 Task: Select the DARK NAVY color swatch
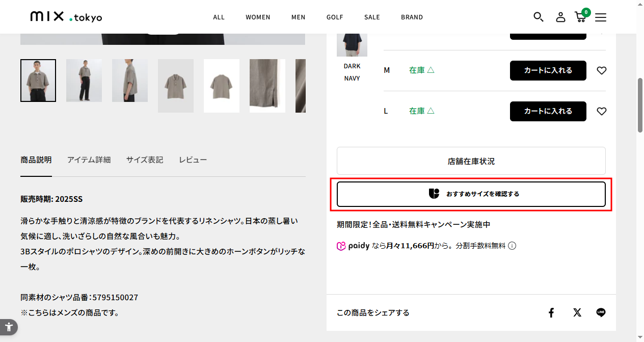pyautogui.click(x=352, y=44)
